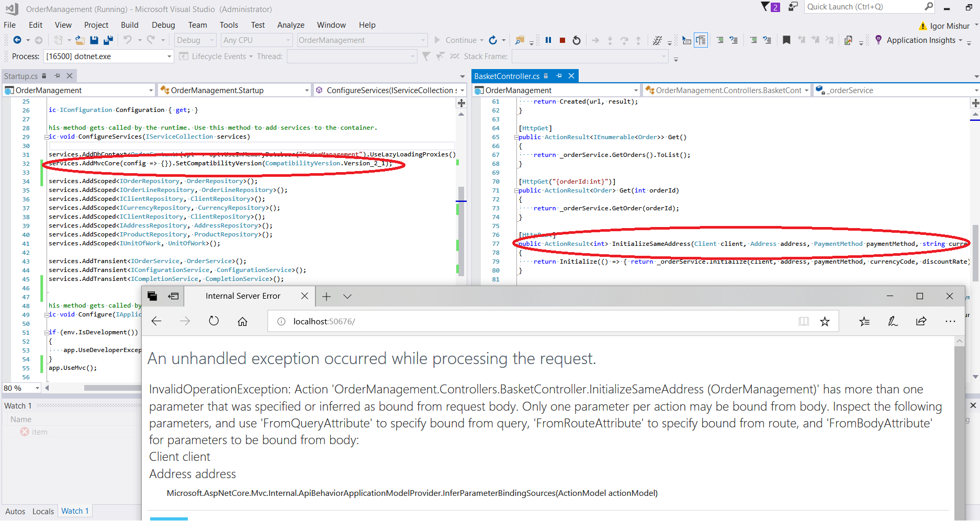Screen dimensions: 980x521
Task: Close the Startup.cs tab
Action: click(70, 76)
